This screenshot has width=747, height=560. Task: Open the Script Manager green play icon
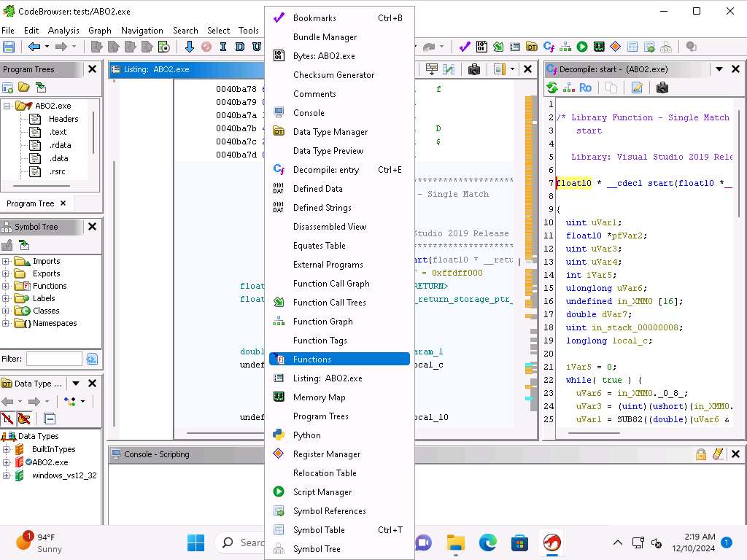pos(582,47)
